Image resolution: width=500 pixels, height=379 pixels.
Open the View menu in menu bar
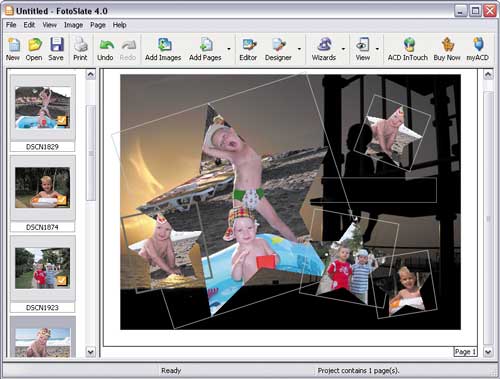click(49, 25)
